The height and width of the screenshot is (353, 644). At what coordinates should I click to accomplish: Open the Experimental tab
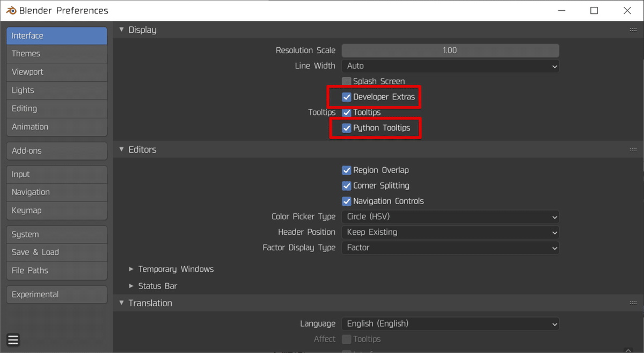pos(56,294)
